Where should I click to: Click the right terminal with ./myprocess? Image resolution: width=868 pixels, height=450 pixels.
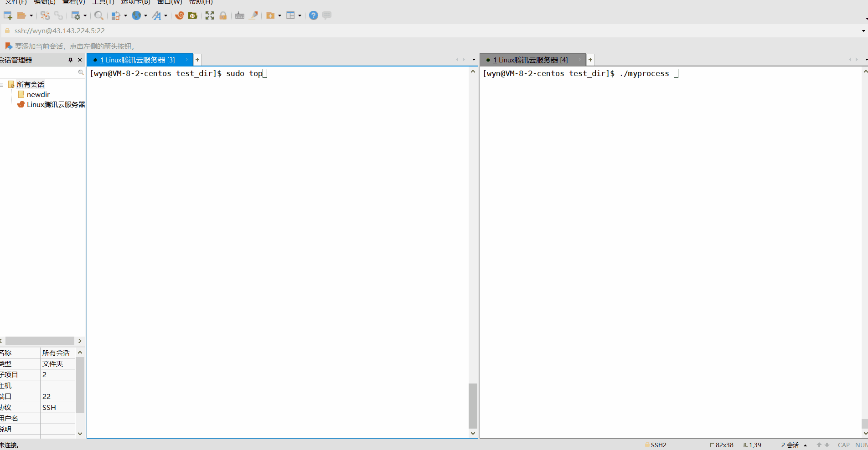(671, 252)
